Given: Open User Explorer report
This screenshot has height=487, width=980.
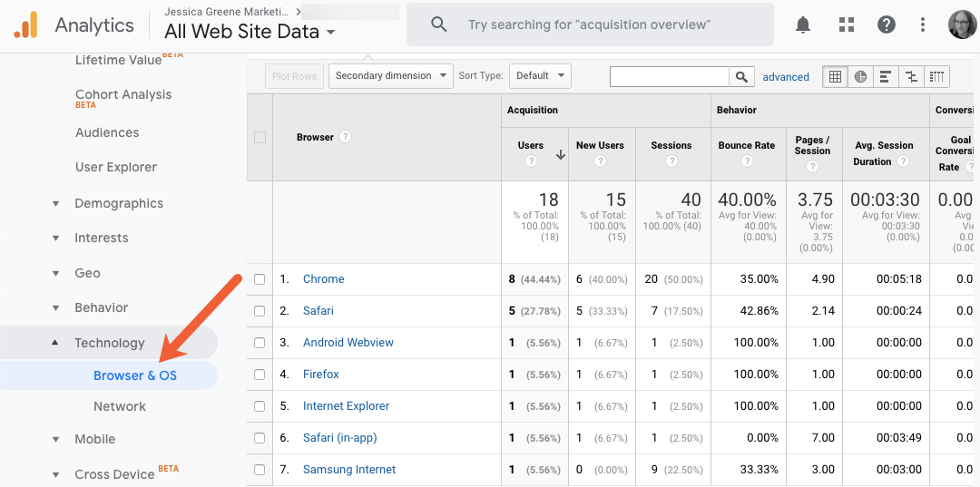Looking at the screenshot, I should pos(115,168).
